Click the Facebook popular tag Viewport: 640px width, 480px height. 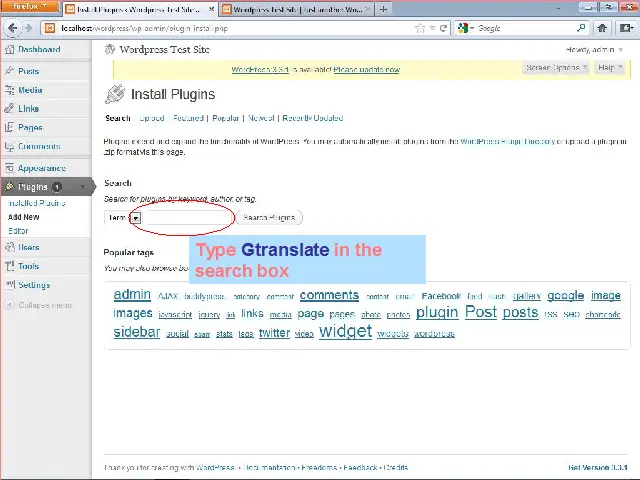[x=441, y=296]
